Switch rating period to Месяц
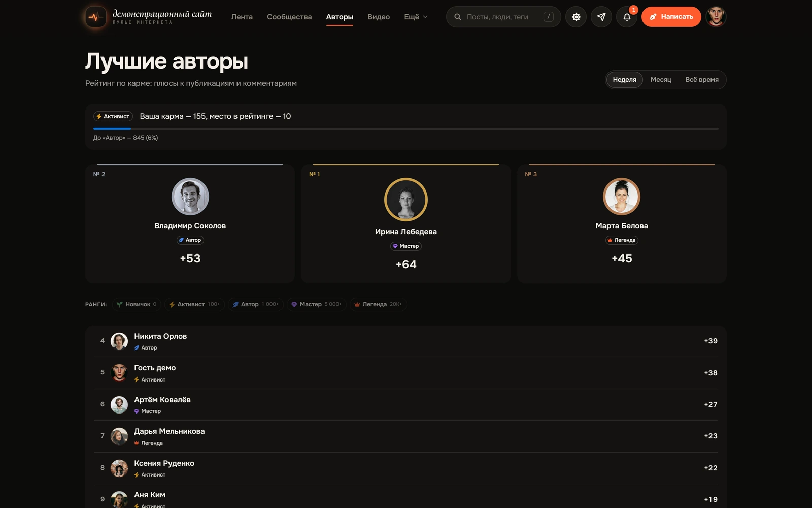 point(661,80)
